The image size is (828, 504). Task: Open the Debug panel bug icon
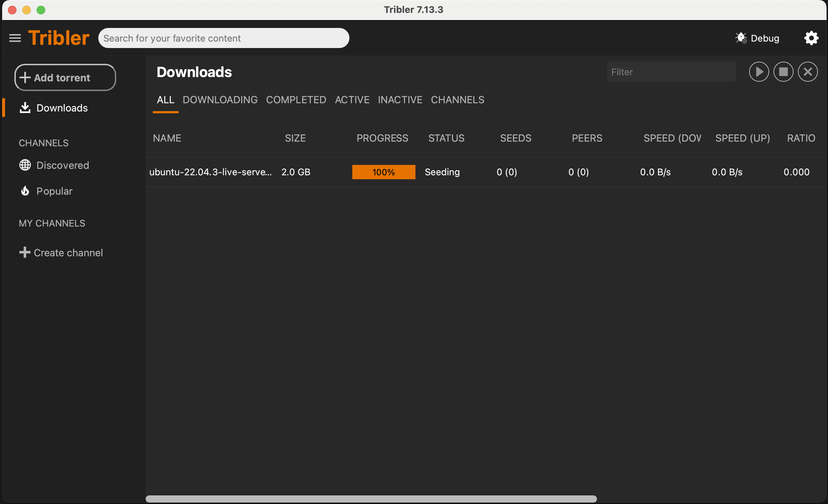pyautogui.click(x=741, y=38)
